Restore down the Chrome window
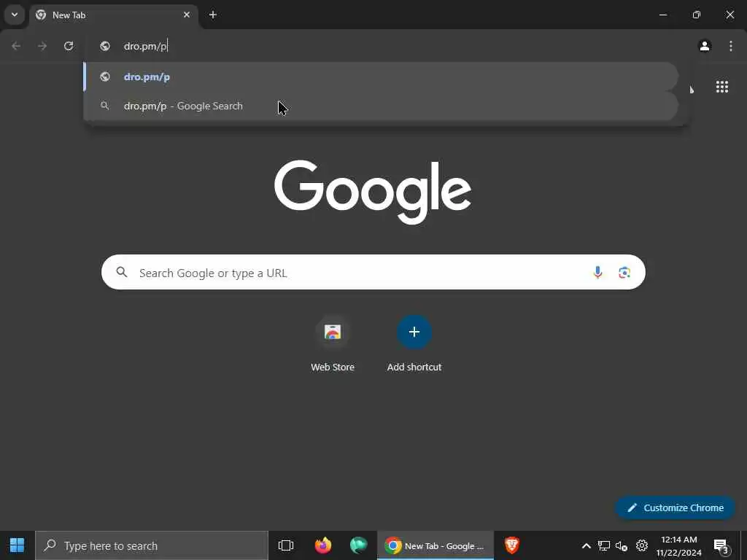Image resolution: width=747 pixels, height=560 pixels. pyautogui.click(x=696, y=15)
